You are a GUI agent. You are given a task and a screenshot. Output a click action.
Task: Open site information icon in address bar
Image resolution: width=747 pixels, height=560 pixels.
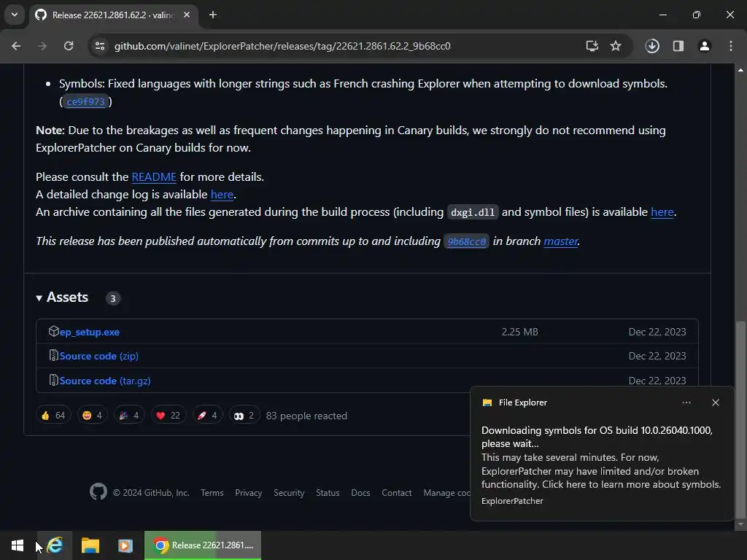[99, 46]
